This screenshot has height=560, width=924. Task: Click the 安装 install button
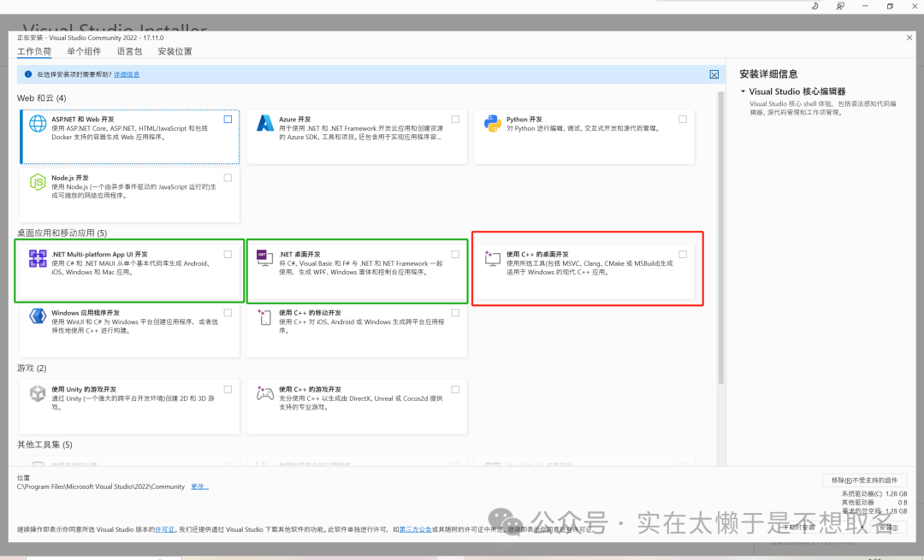click(888, 527)
